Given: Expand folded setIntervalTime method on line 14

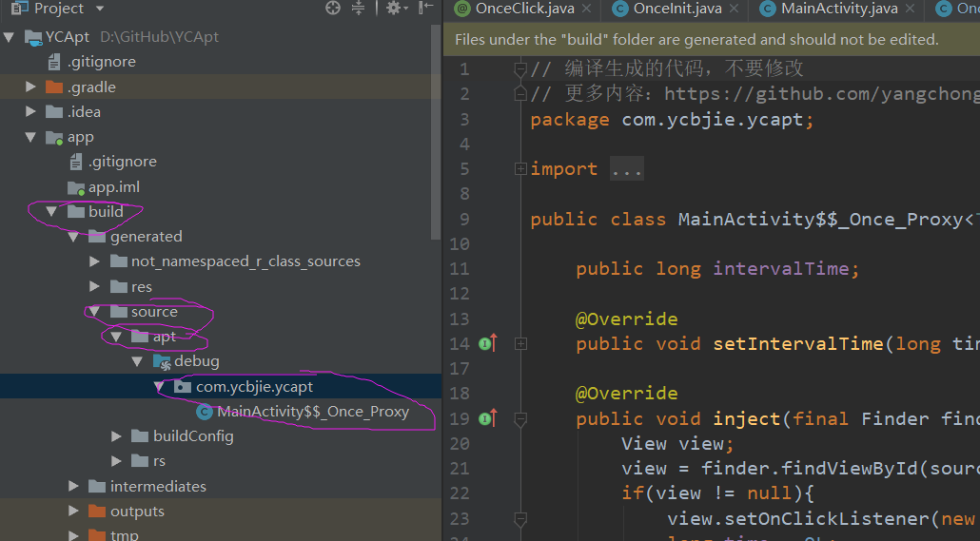Looking at the screenshot, I should (520, 343).
